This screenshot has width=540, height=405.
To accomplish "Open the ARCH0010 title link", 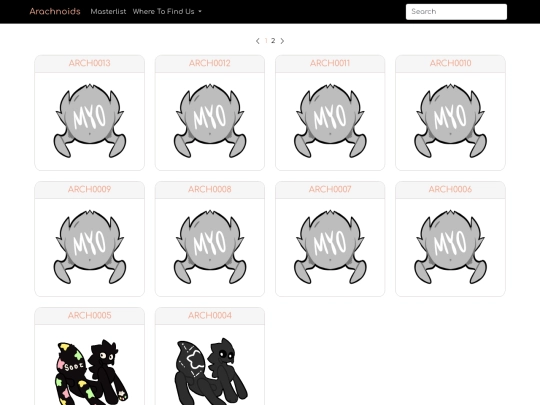I will coord(450,63).
